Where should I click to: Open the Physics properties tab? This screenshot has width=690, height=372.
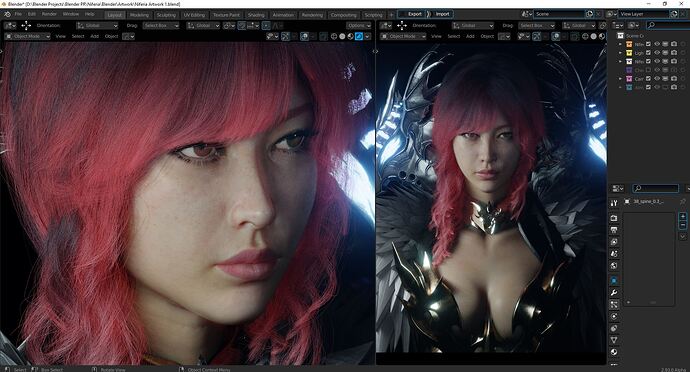(614, 316)
